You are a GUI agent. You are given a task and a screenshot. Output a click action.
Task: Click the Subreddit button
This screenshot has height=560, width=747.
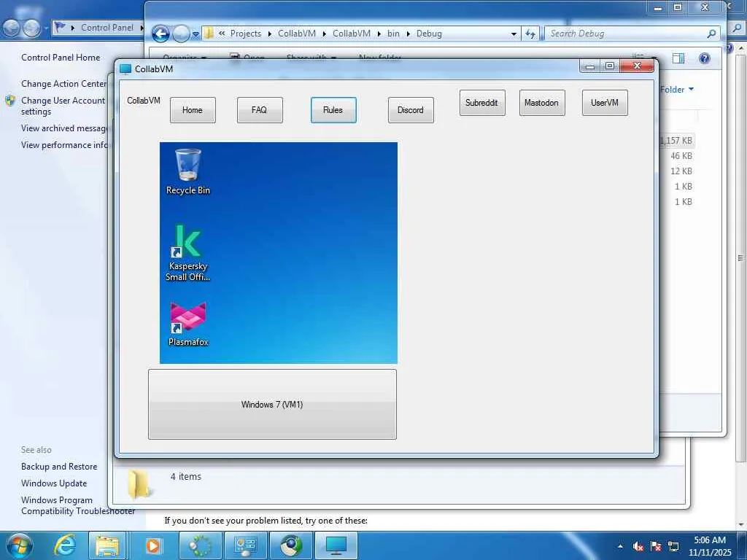point(482,102)
